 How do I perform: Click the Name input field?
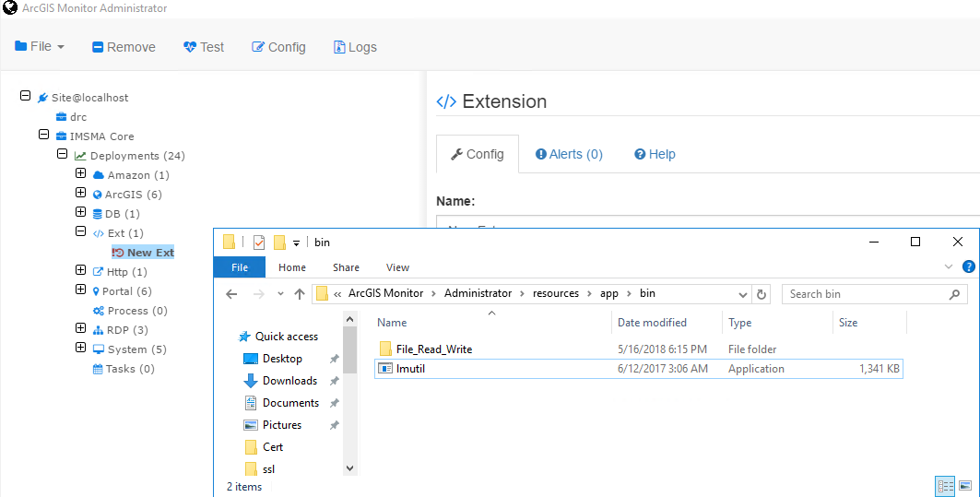pos(707,221)
